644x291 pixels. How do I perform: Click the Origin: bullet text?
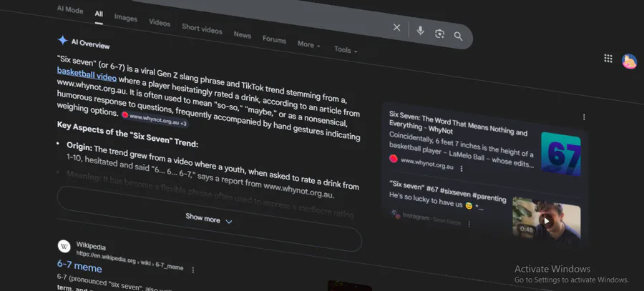click(79, 147)
